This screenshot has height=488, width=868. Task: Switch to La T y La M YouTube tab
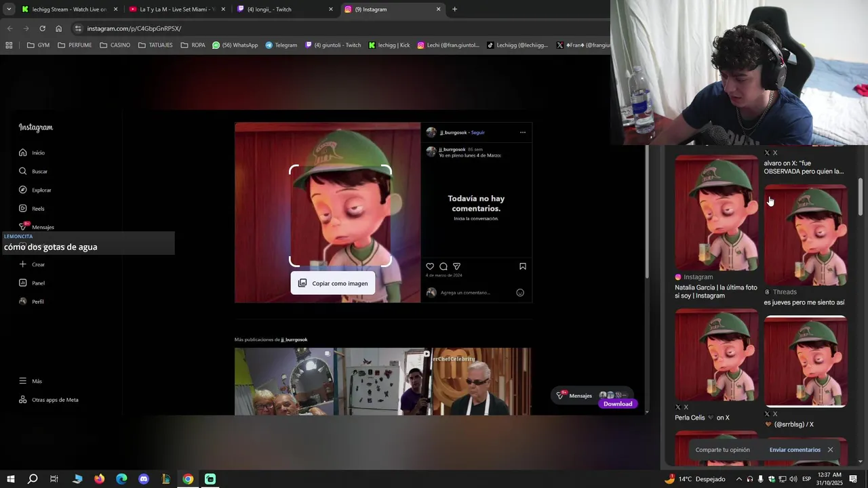pos(176,9)
